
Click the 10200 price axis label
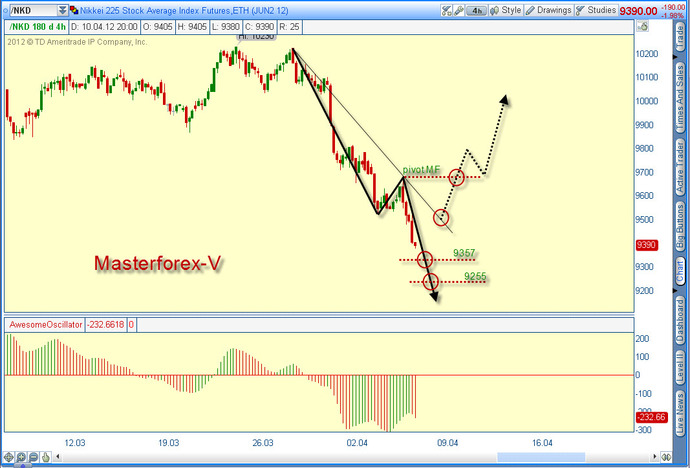(x=647, y=54)
